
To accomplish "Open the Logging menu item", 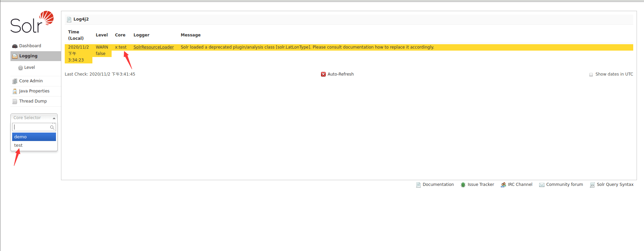I will [x=28, y=56].
